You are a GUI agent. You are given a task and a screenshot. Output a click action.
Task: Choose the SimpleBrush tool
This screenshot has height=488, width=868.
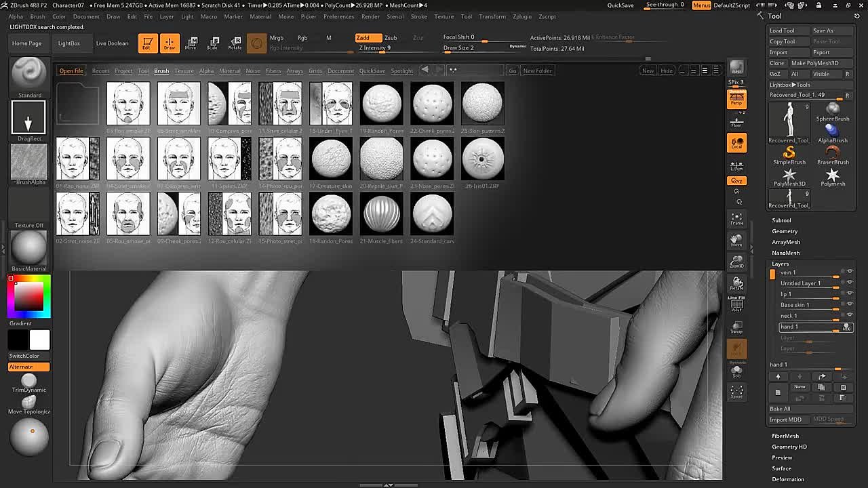[x=789, y=155]
